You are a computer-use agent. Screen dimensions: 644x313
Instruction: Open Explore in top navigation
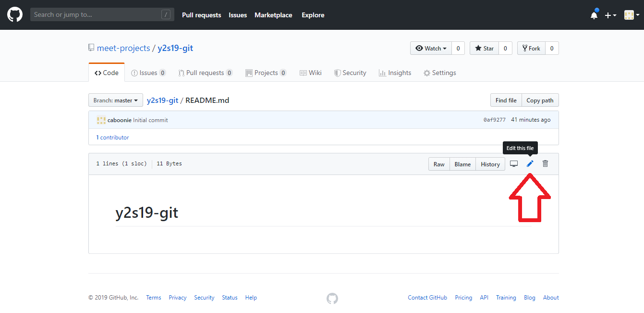313,15
